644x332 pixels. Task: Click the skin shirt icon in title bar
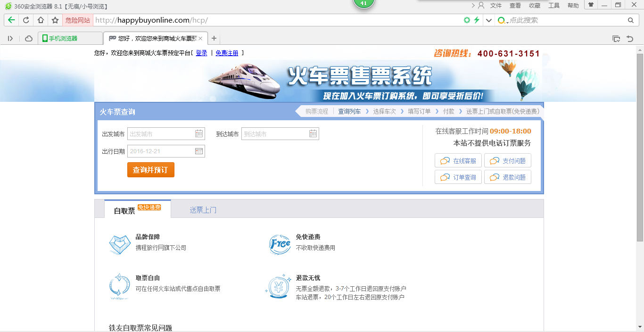coord(591,5)
